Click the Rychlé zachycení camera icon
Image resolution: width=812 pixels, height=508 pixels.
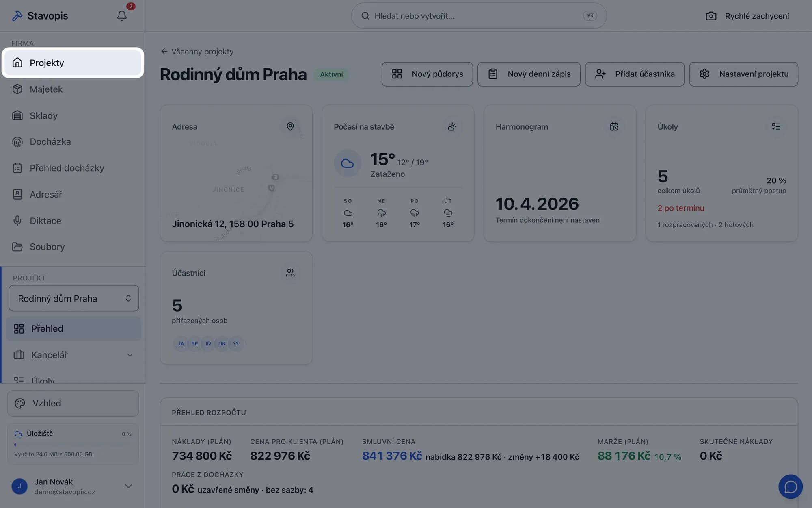click(x=711, y=16)
